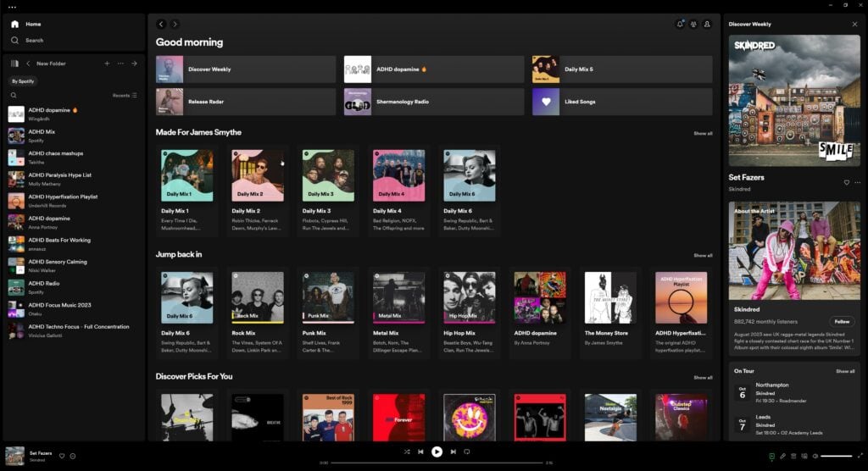
Task: Follow the artist Skindred
Action: pos(842,322)
